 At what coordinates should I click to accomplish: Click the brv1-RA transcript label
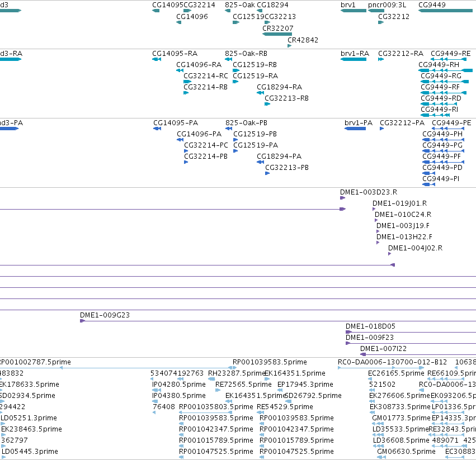coord(355,54)
